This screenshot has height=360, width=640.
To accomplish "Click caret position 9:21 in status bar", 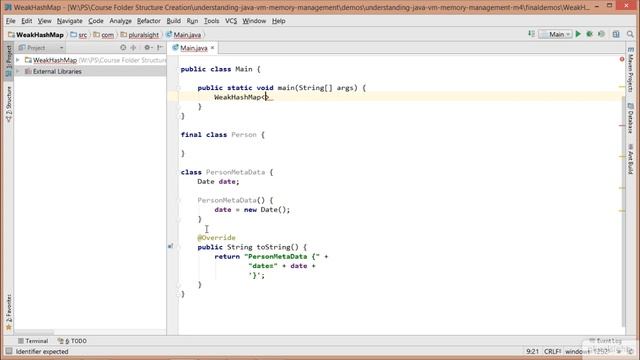I will click(532, 351).
